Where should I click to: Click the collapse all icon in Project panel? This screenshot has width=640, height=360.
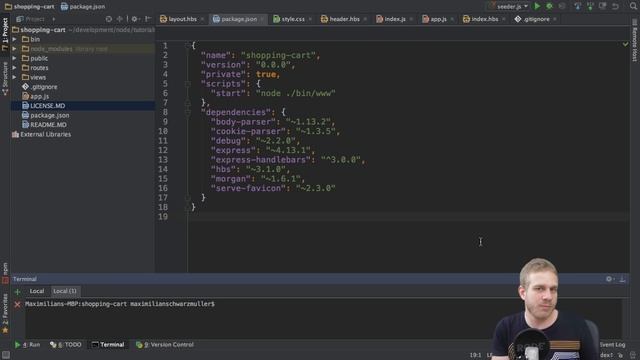pyautogui.click(x=120, y=19)
